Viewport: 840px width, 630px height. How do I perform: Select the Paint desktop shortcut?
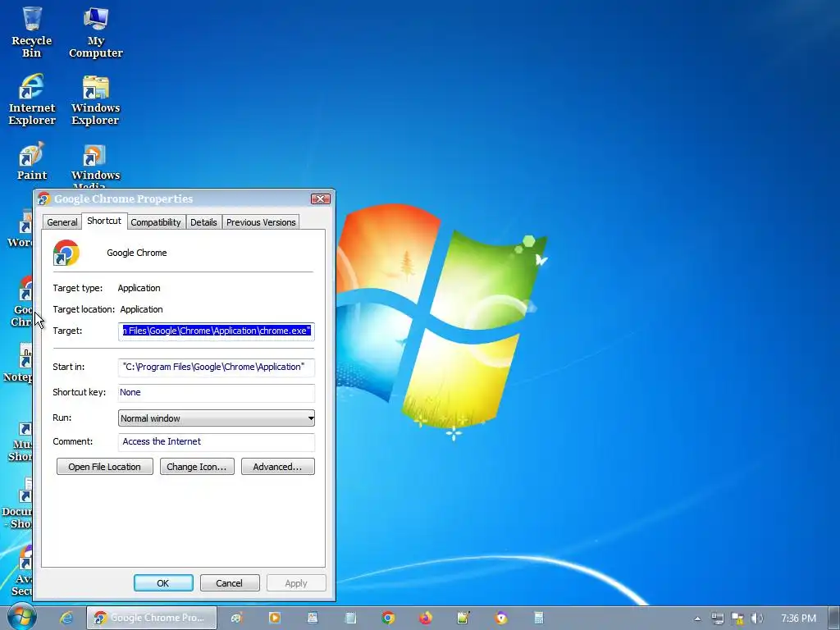[32, 162]
